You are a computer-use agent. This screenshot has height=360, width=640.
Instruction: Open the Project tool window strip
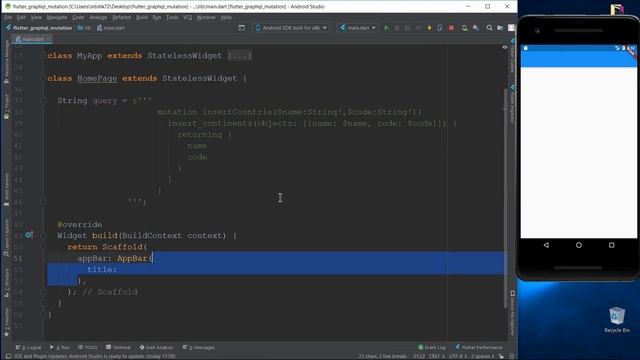click(x=7, y=107)
